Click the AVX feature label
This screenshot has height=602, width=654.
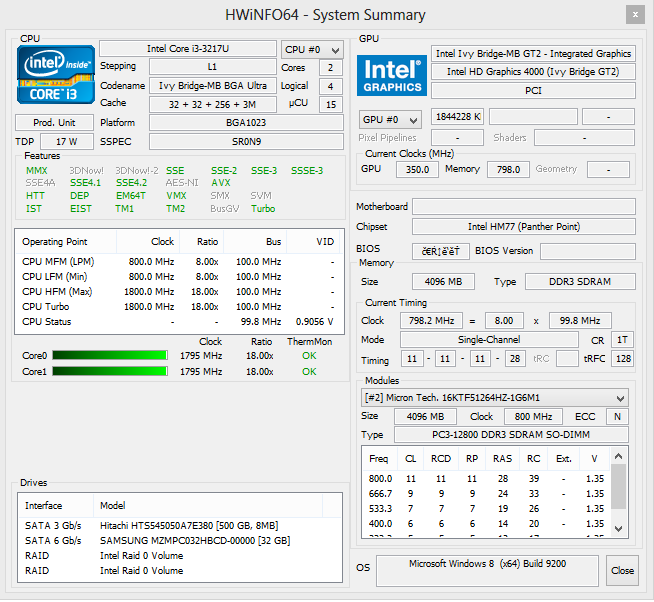221,183
